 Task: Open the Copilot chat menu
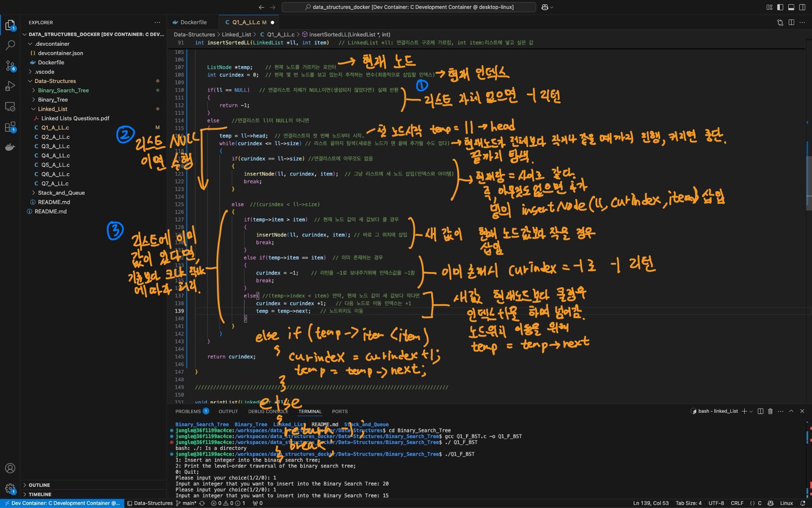coord(548,7)
